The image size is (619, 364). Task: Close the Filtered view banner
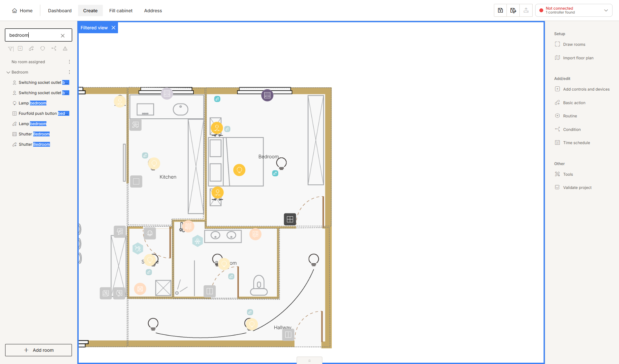point(113,28)
